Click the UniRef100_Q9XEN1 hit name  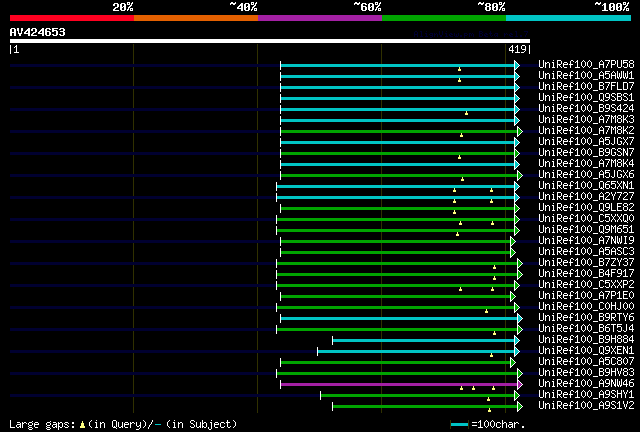[586, 351]
